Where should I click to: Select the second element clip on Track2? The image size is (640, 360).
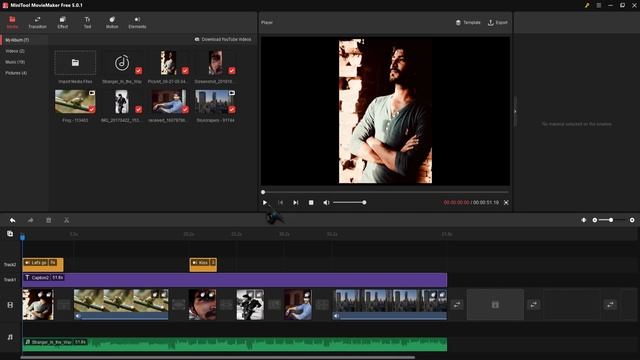click(x=203, y=264)
